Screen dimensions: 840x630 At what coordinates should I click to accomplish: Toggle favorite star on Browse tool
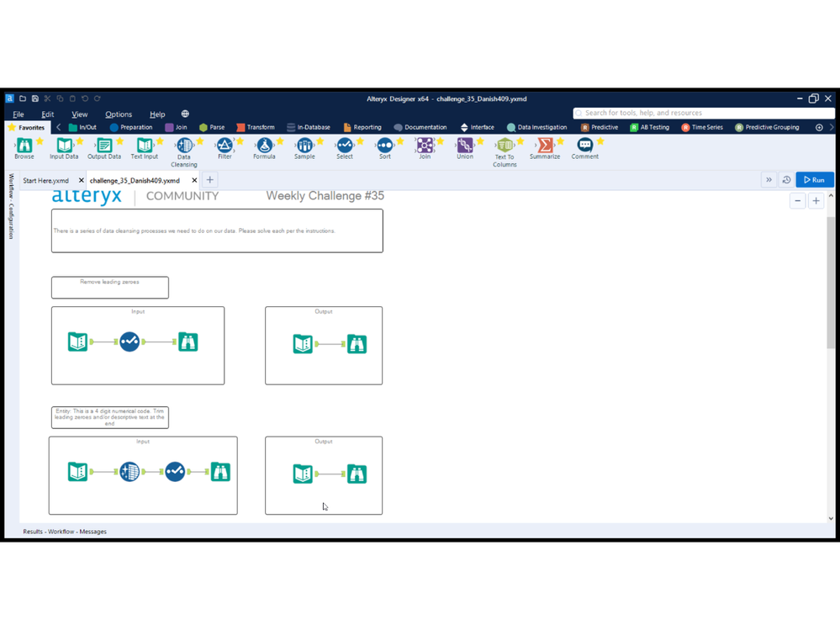click(40, 141)
